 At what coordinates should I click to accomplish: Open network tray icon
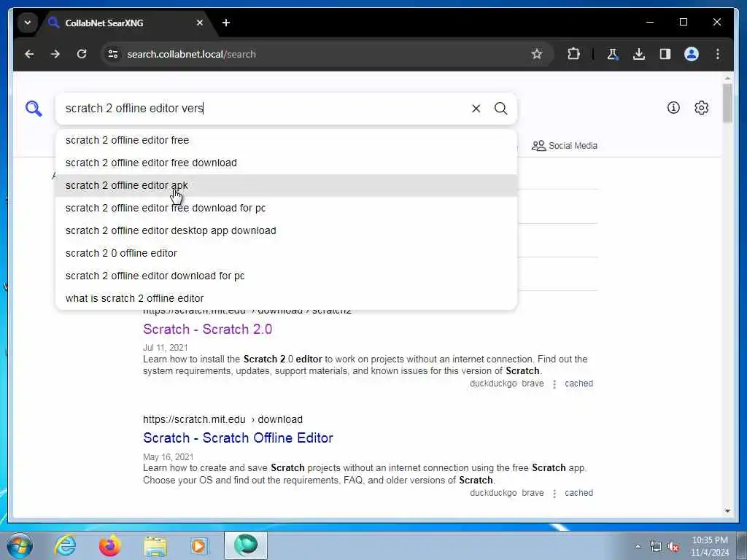[x=656, y=547]
